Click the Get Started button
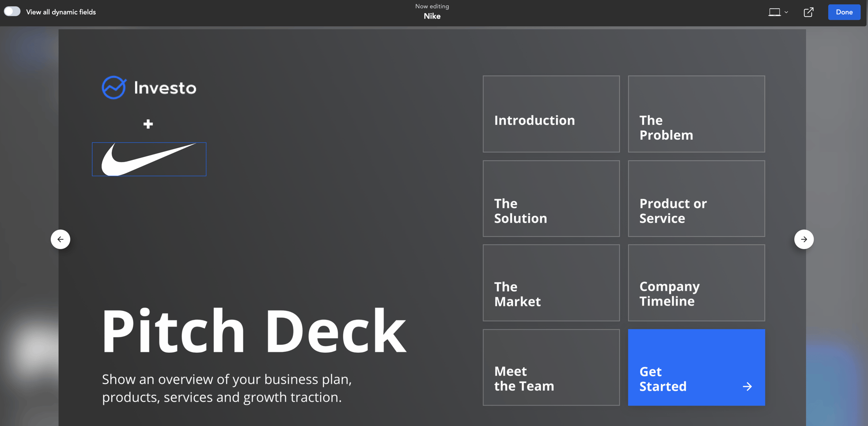This screenshot has height=426, width=868. [696, 367]
